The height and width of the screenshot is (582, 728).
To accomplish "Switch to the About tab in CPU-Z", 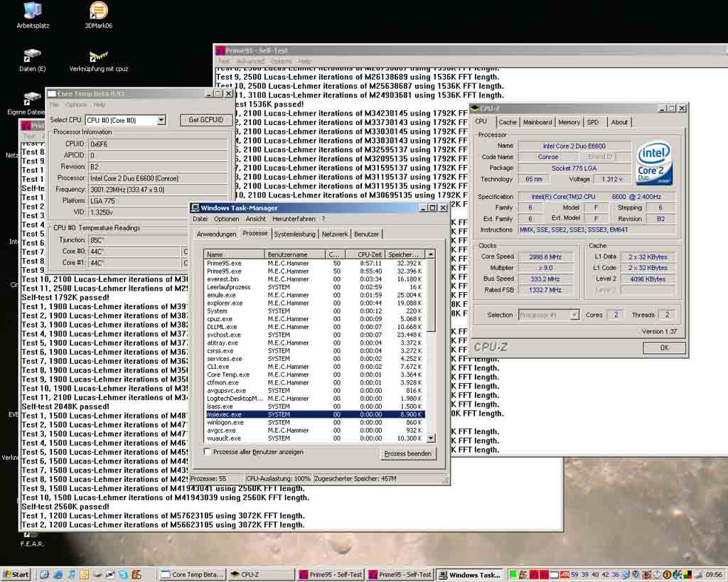I will [619, 122].
